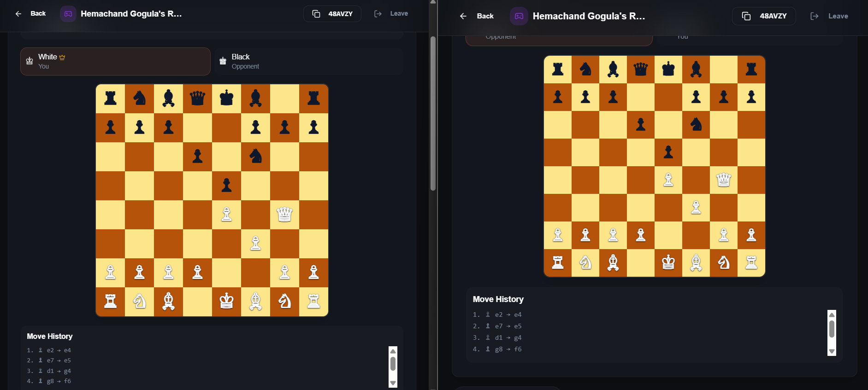Screen dimensions: 868x390
Task: Select the white bishop on c1 in the left board
Action: pos(168,301)
